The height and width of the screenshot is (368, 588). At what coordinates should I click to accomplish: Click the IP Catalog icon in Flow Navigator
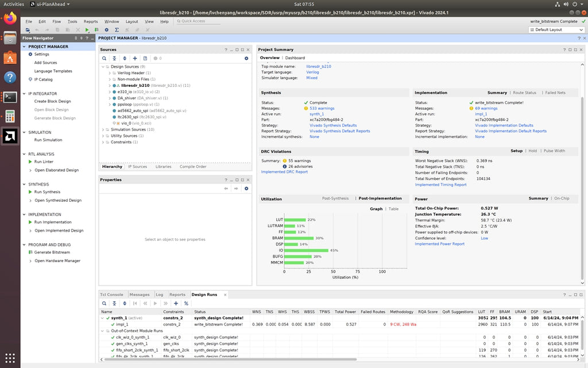[x=30, y=79]
